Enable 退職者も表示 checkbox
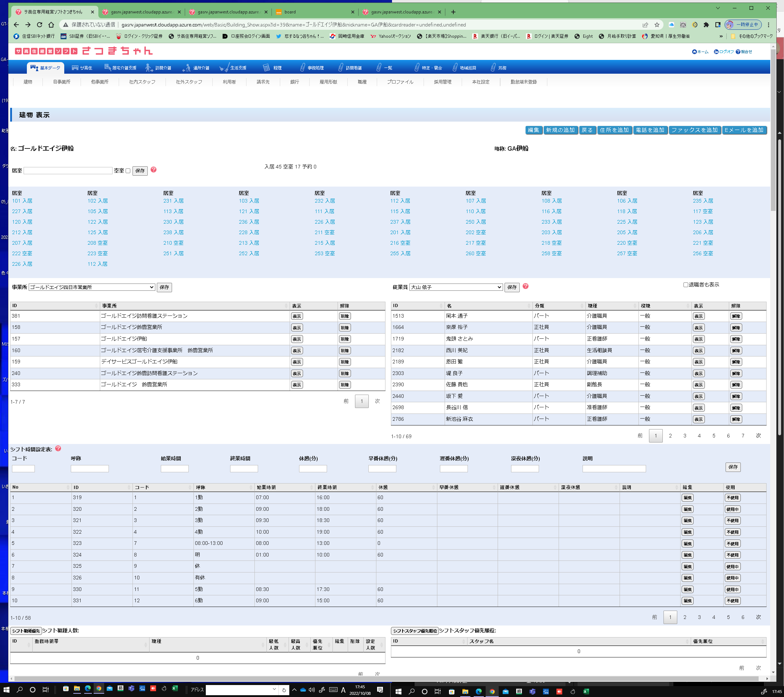784x697 pixels. 685,285
